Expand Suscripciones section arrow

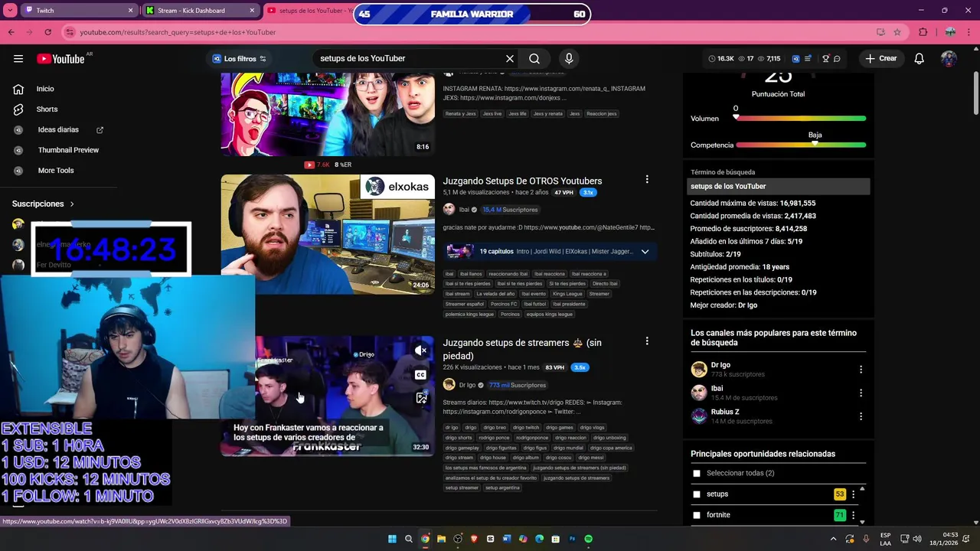[x=72, y=204]
